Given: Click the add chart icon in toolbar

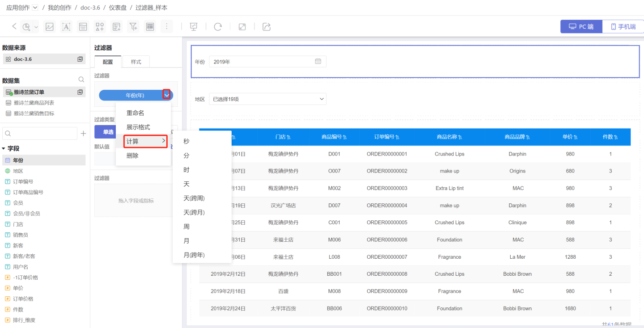Looking at the screenshot, I should 26,27.
